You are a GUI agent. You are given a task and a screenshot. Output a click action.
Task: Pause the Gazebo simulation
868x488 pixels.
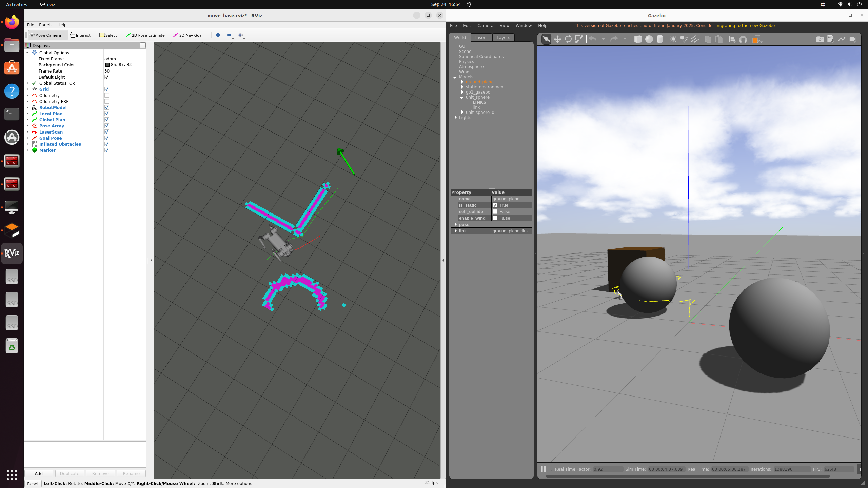(543, 469)
